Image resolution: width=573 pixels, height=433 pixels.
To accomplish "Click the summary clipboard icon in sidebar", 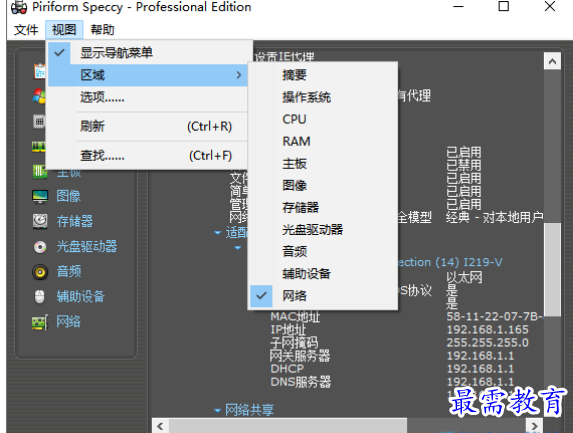I will point(39,71).
